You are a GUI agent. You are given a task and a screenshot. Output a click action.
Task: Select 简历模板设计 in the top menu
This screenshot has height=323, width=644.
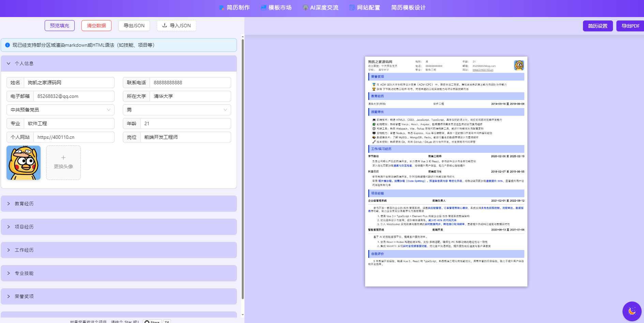[408, 7]
